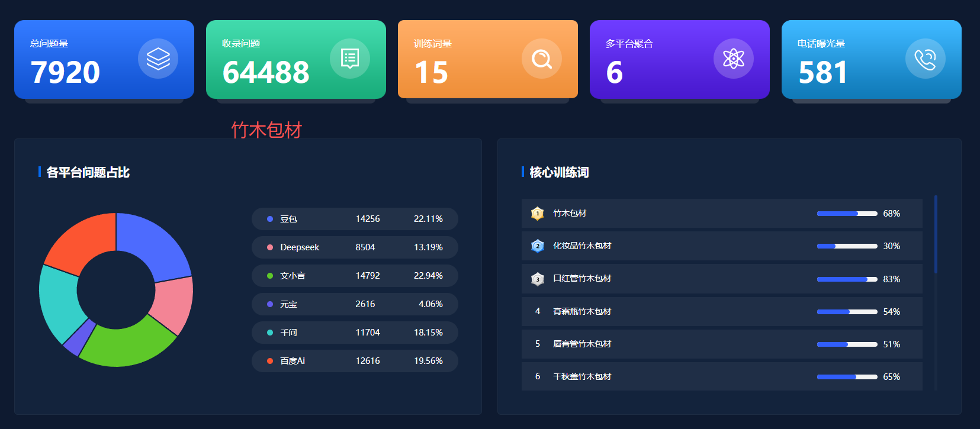Click the gold rank 1 badge beside 竹木包材
Screen dimensions: 980x429
tap(537, 214)
